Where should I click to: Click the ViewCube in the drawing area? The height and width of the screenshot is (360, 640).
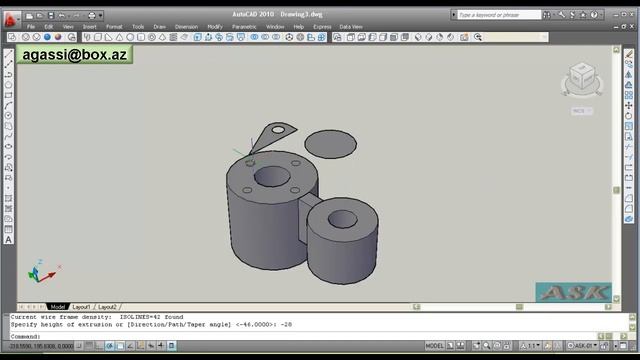point(582,76)
